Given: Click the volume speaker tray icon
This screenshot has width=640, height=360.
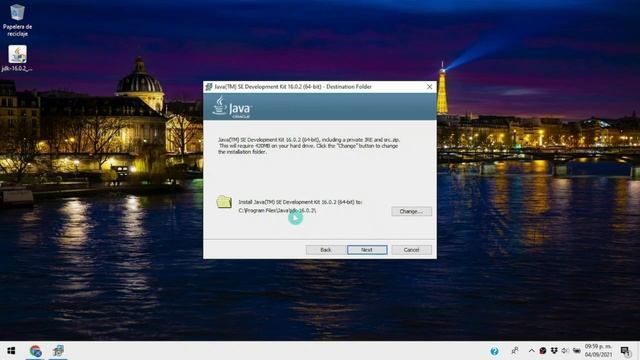Looking at the screenshot, I should [x=565, y=351].
